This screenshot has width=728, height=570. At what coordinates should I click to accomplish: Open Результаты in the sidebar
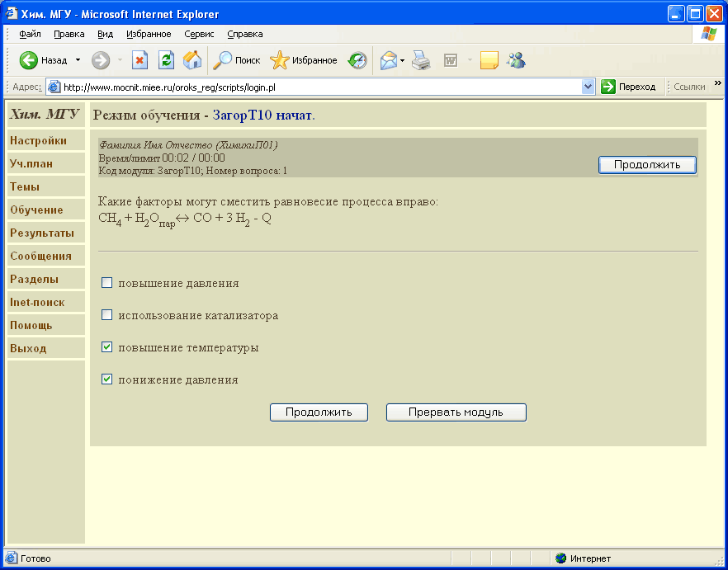pos(46,233)
